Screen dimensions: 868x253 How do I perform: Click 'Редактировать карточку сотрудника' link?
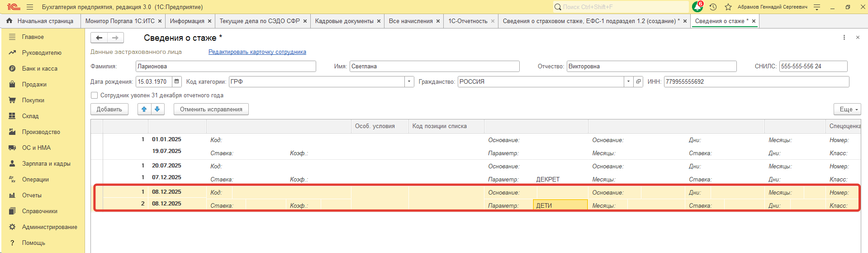click(257, 52)
